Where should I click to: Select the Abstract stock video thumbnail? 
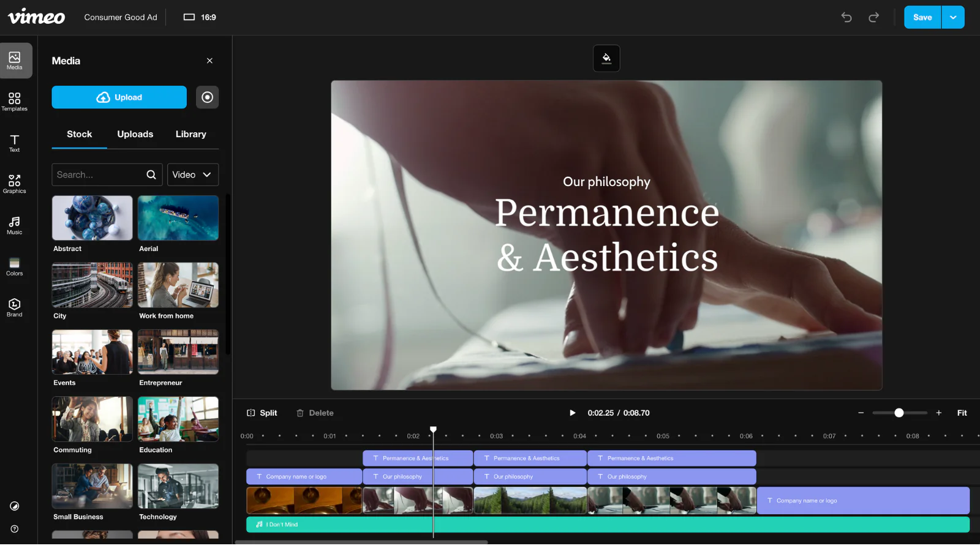click(x=91, y=217)
